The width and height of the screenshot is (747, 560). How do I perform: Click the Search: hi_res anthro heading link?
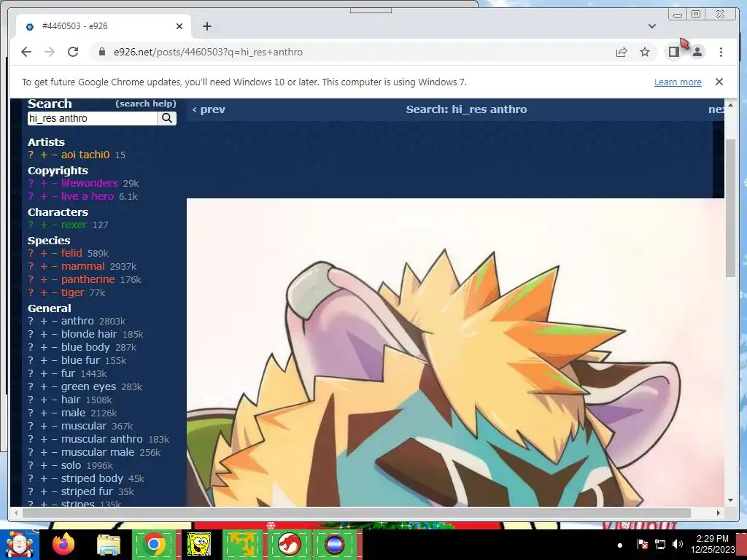pyautogui.click(x=466, y=109)
